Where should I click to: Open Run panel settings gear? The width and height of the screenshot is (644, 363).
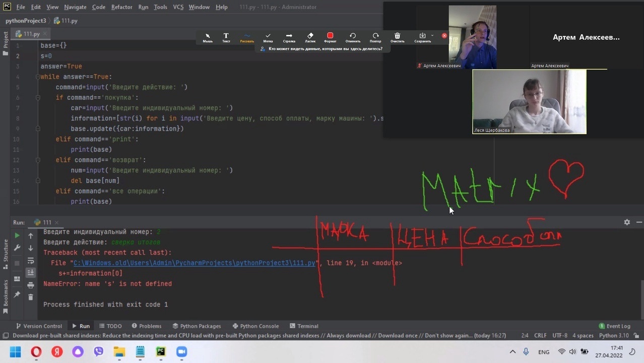627,222
